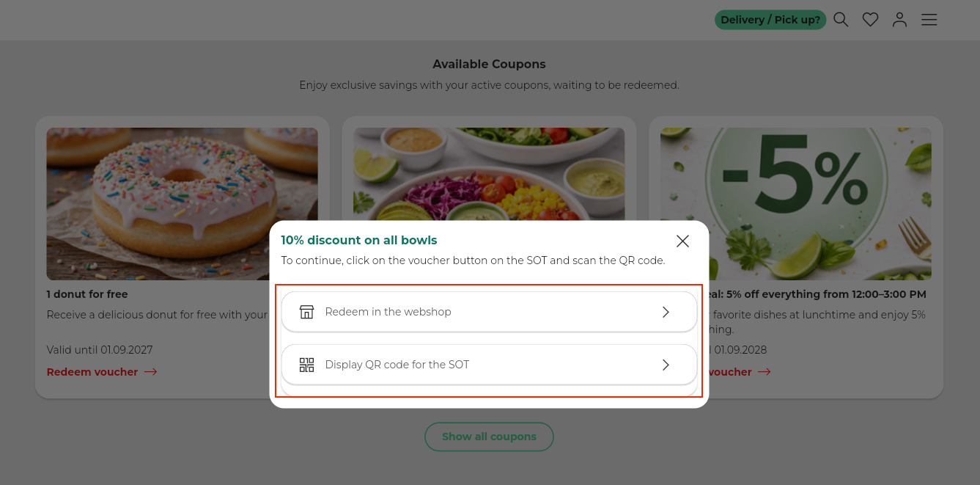Screen dimensions: 980x485
Task: Click the webshop store icon
Action: point(306,312)
